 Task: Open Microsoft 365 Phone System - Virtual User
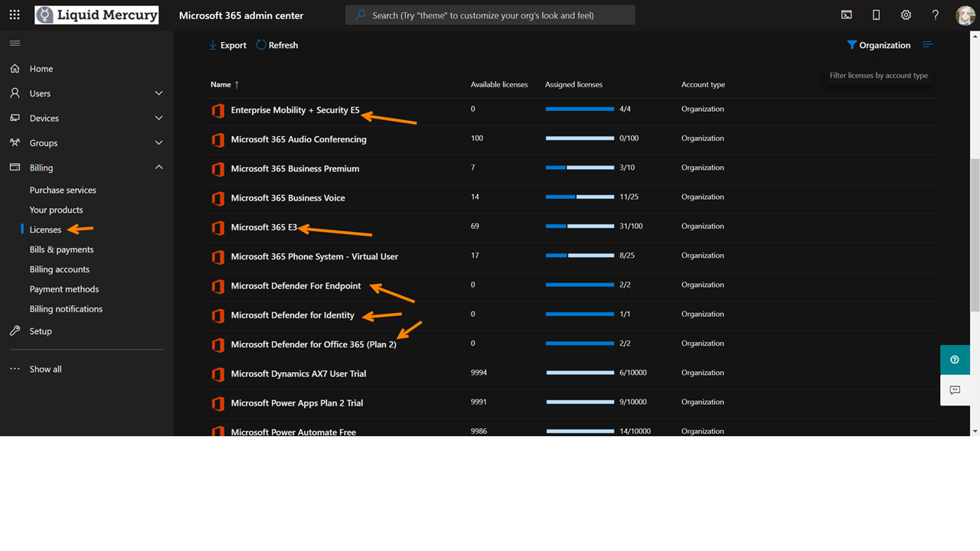(315, 256)
